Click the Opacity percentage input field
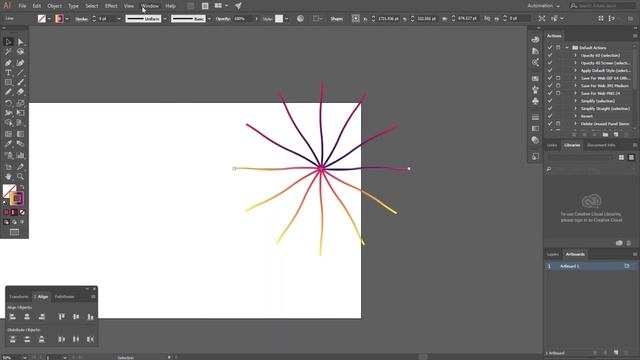The image size is (640, 360). (243, 19)
